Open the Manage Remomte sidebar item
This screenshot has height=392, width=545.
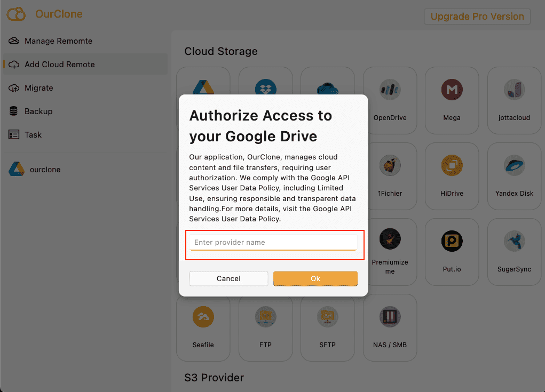point(58,41)
